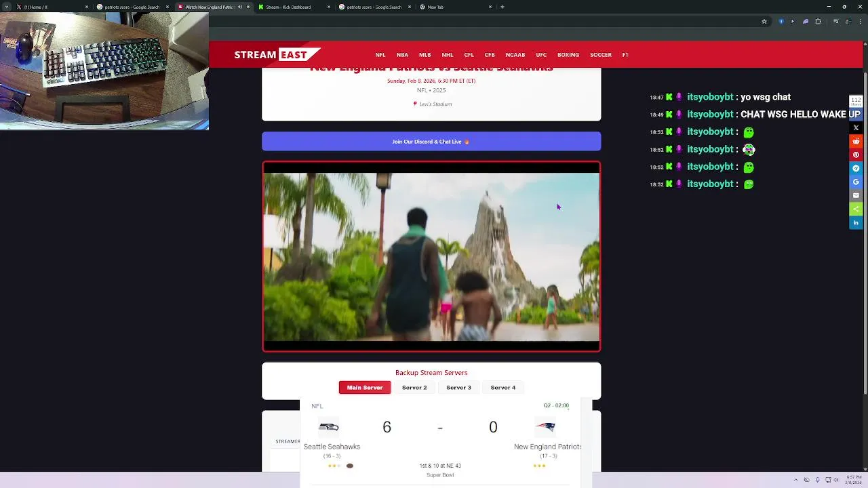
Task: Click the blue shield extension icon
Action: tap(781, 22)
